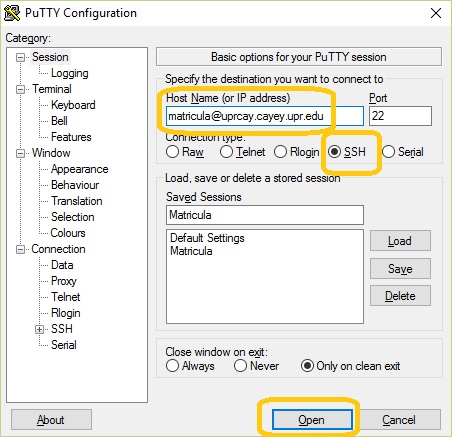Open the Translation settings category
The image size is (452, 437).
[x=77, y=201]
